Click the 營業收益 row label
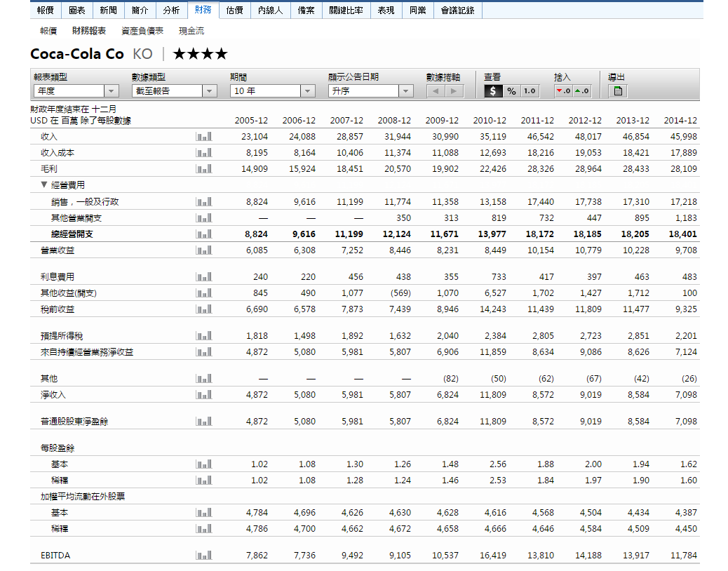The height and width of the screenshot is (571, 728). pyautogui.click(x=57, y=250)
